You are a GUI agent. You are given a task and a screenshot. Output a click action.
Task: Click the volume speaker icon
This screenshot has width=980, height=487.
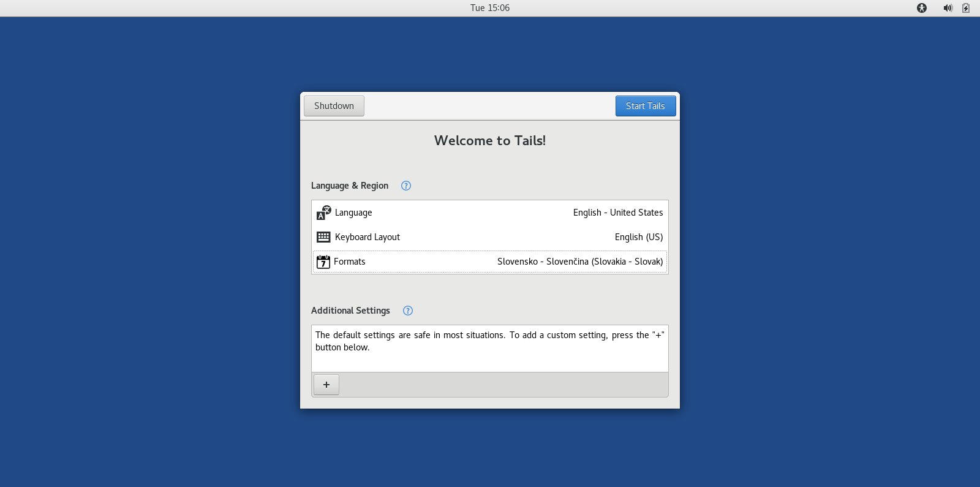point(948,8)
